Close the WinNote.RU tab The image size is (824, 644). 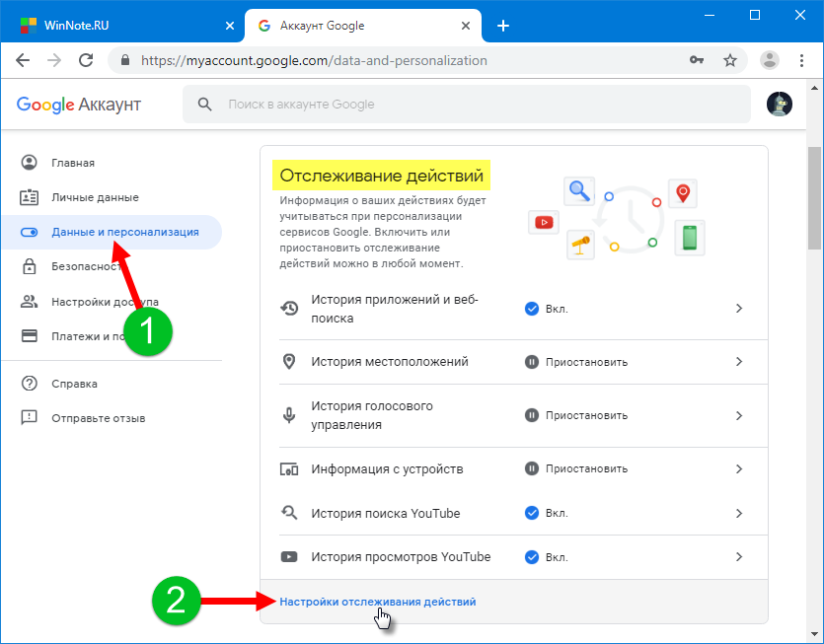click(230, 26)
